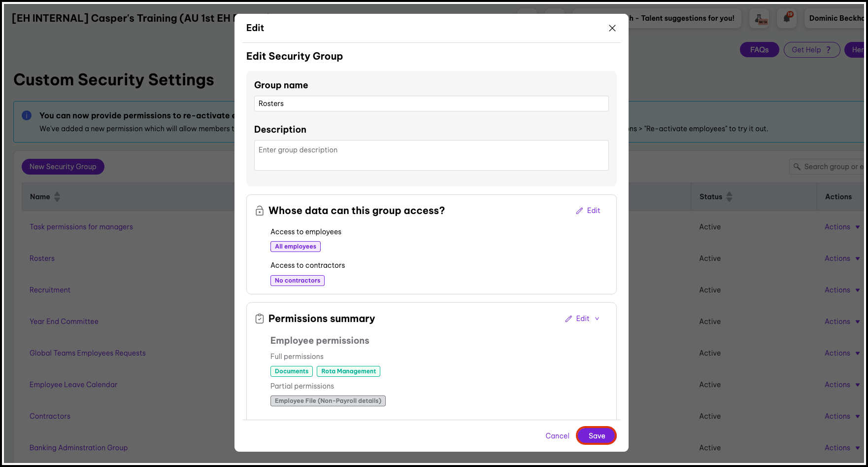Click into the Group name field
The width and height of the screenshot is (868, 467).
(x=431, y=104)
